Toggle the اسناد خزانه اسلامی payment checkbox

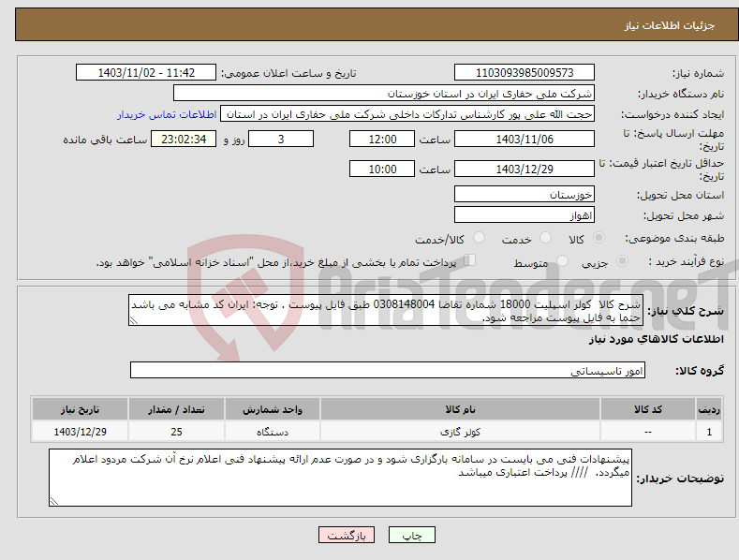point(469,260)
